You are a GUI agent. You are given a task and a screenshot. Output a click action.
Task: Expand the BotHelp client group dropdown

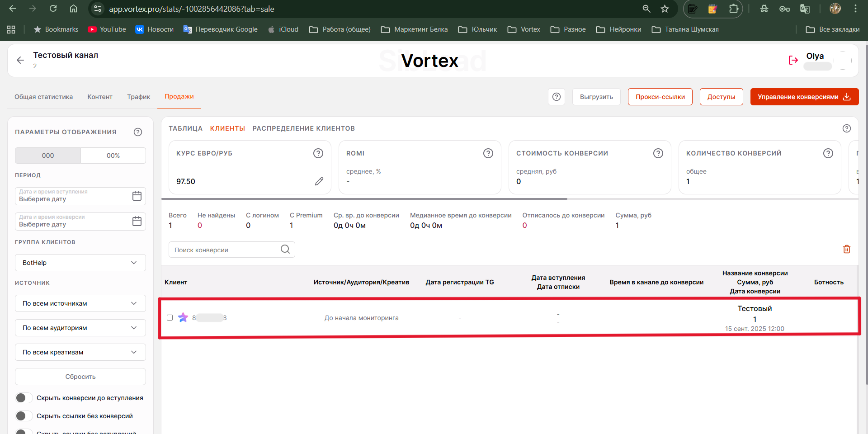pos(80,263)
